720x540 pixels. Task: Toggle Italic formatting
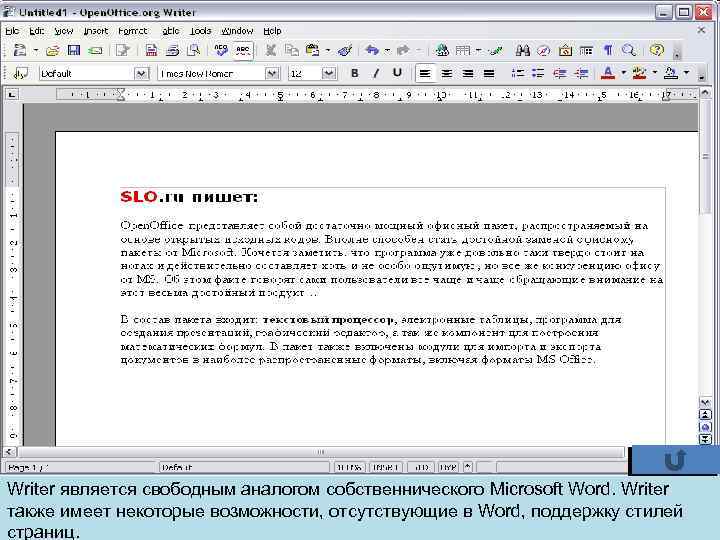376,73
